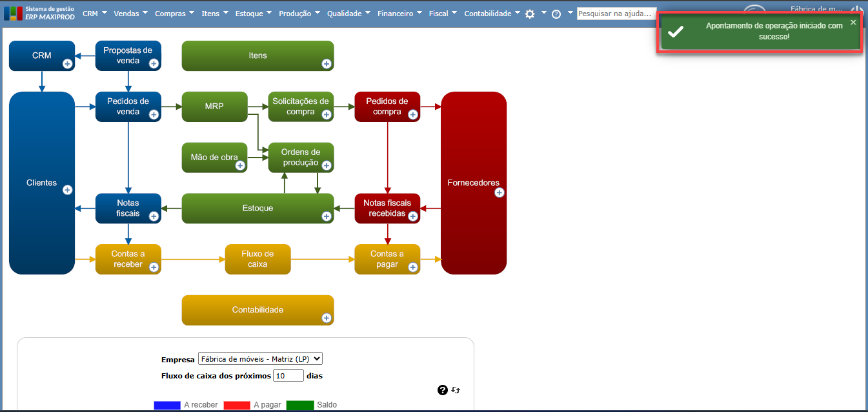This screenshot has width=868, height=412.
Task: Click plus icon on Pedidos de venda
Action: point(154,114)
